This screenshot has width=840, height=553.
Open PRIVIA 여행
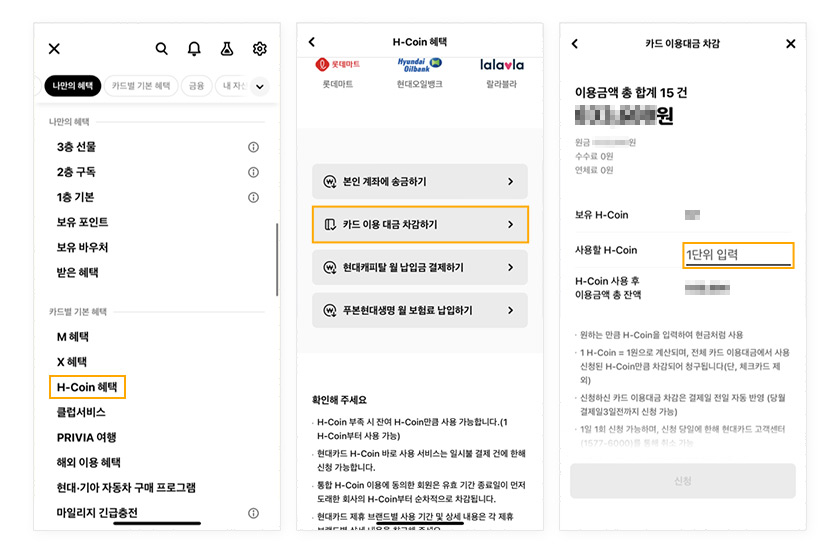(x=87, y=437)
